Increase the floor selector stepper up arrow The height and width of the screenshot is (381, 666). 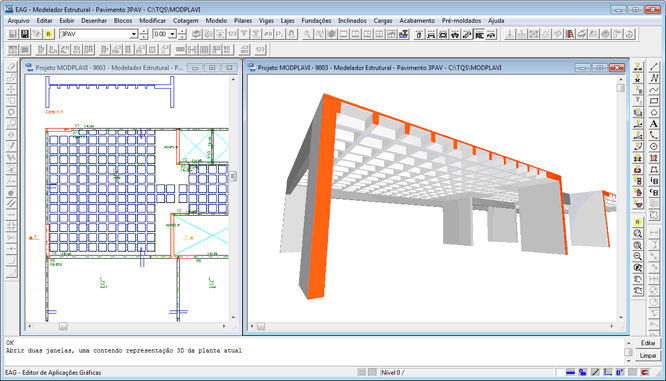144,31
